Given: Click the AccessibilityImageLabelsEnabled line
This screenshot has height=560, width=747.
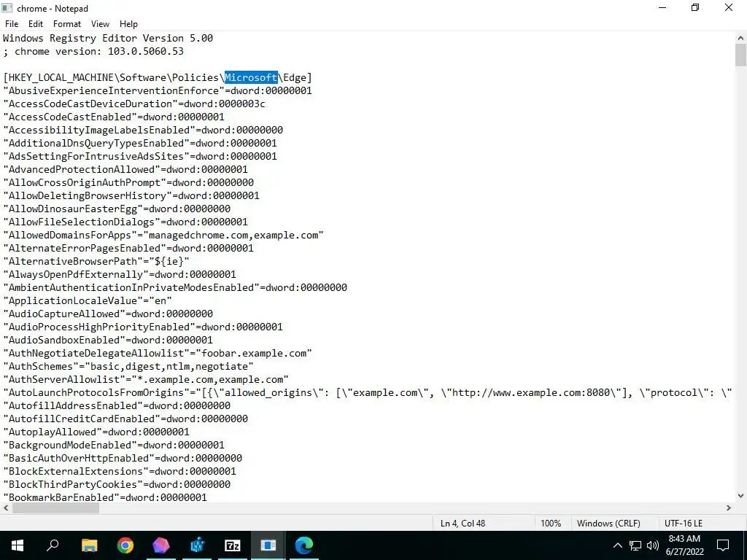Looking at the screenshot, I should [143, 130].
